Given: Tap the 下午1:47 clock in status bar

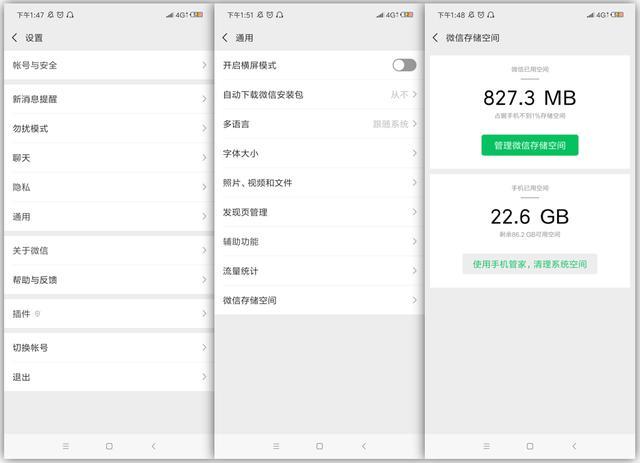Looking at the screenshot, I should tap(30, 15).
